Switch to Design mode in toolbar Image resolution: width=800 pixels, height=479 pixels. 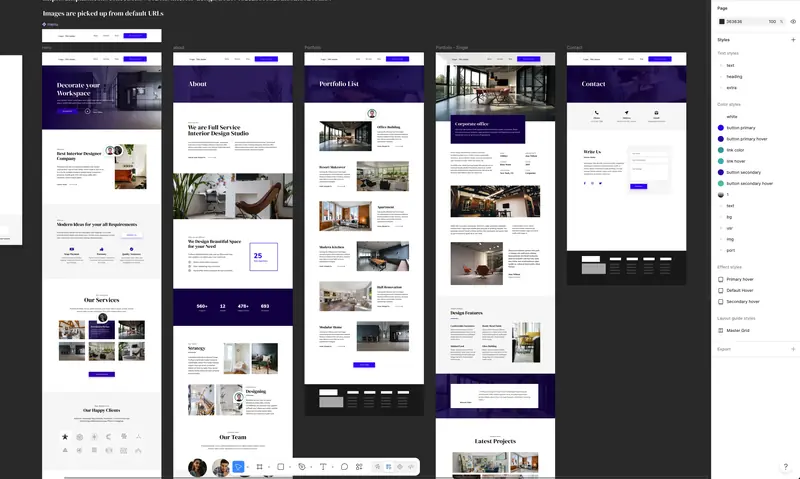point(389,467)
